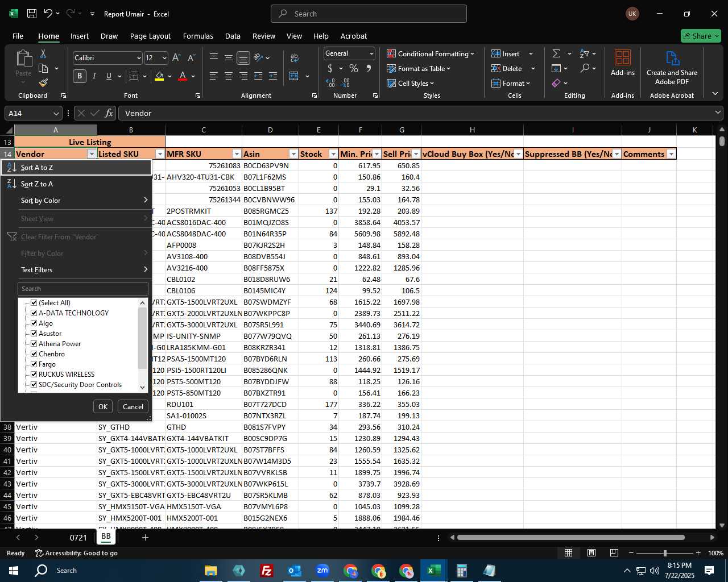This screenshot has width=728, height=582.
Task: Click OK in the filter menu
Action: coord(103,406)
